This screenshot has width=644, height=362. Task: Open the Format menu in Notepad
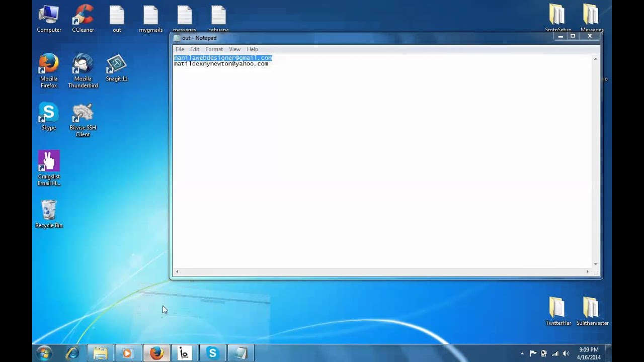click(x=214, y=49)
